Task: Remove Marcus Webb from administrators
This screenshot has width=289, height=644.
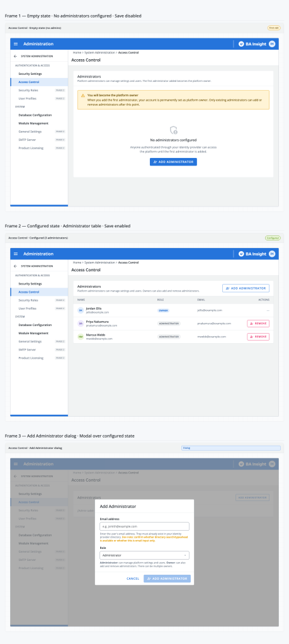Action: [x=258, y=337]
